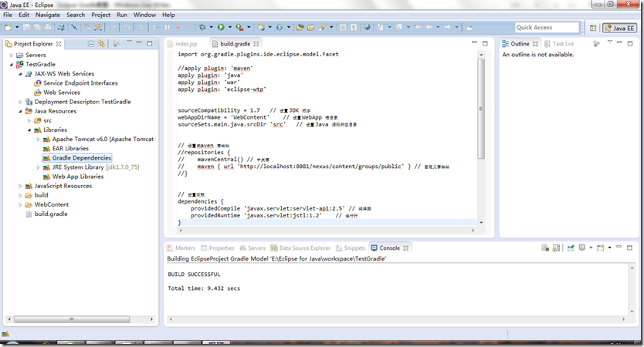Click the Save icon in toolbar
This screenshot has width=644, height=347.
point(26,28)
